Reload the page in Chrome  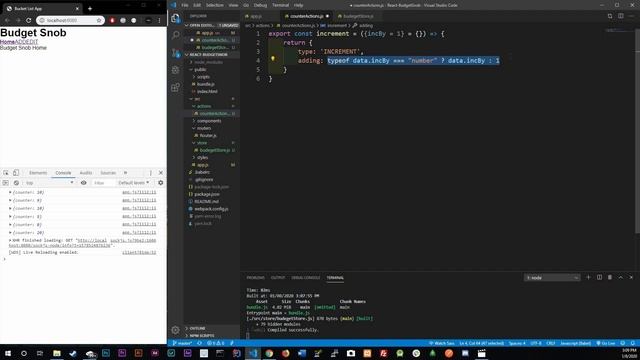pyautogui.click(x=29, y=20)
